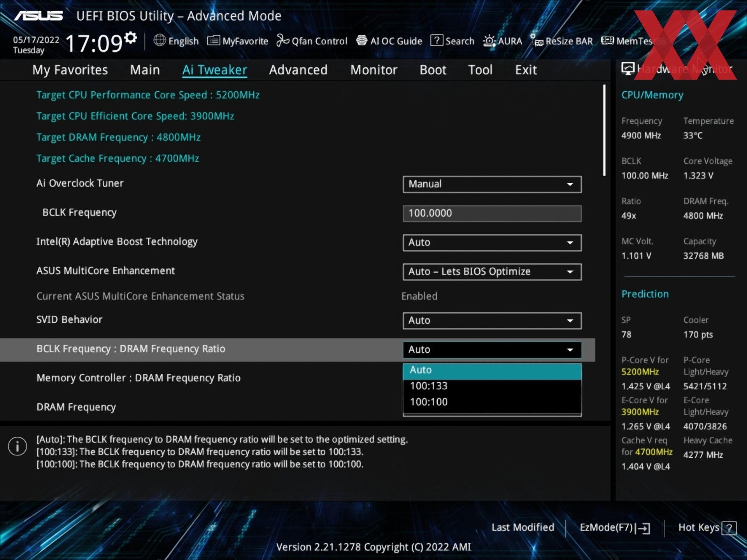Open Intel Adaptive Boost Technology dropdown
Screen dimensions: 747x560
492,243
